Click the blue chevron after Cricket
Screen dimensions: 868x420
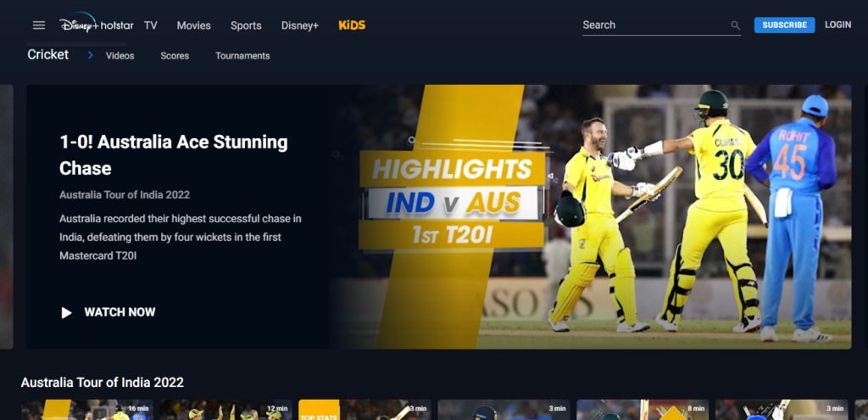90,55
